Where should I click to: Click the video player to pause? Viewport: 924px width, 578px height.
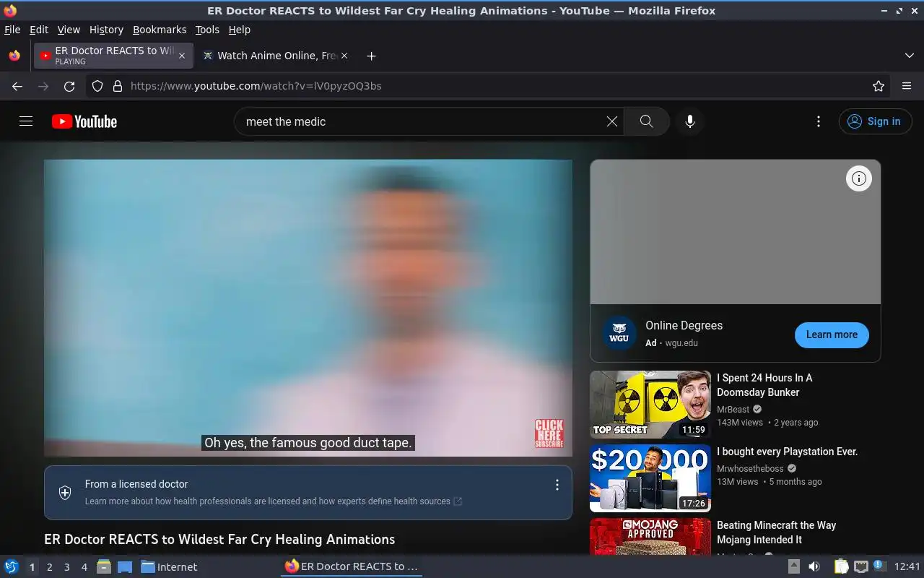(308, 308)
